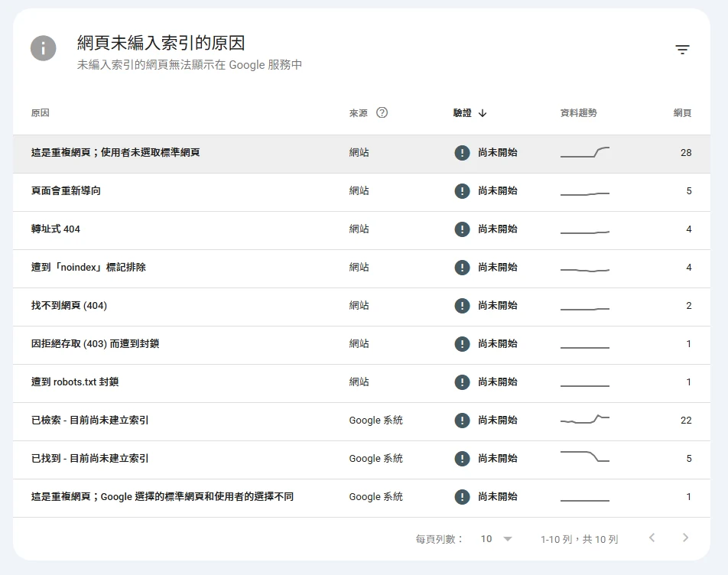Click the 原因 column header

(40, 112)
